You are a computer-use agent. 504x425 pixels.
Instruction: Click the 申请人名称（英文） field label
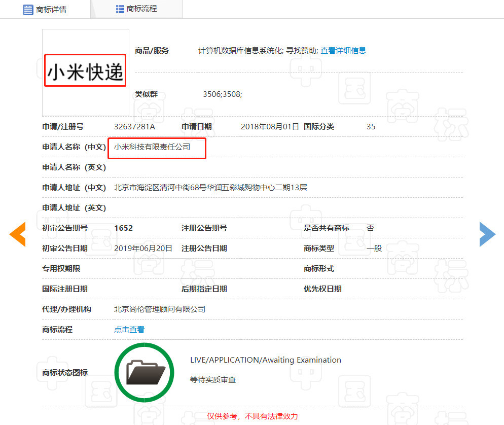coord(74,167)
